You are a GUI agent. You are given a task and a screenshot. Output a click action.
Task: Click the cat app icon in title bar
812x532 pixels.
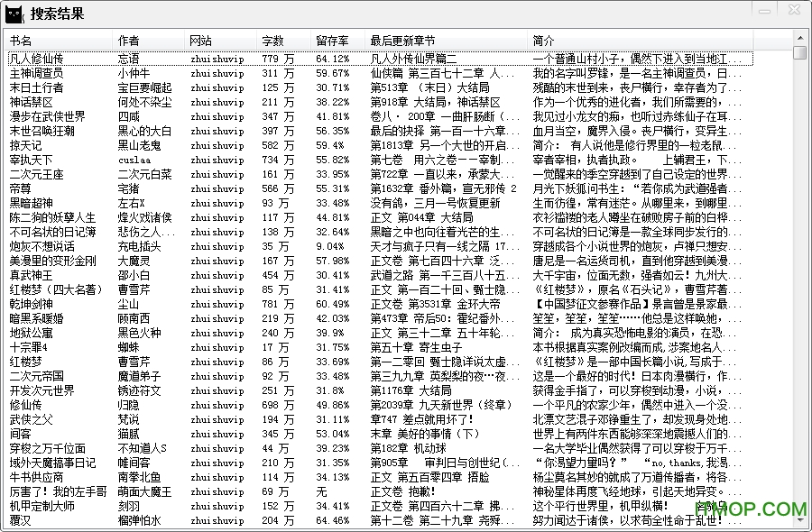click(13, 13)
